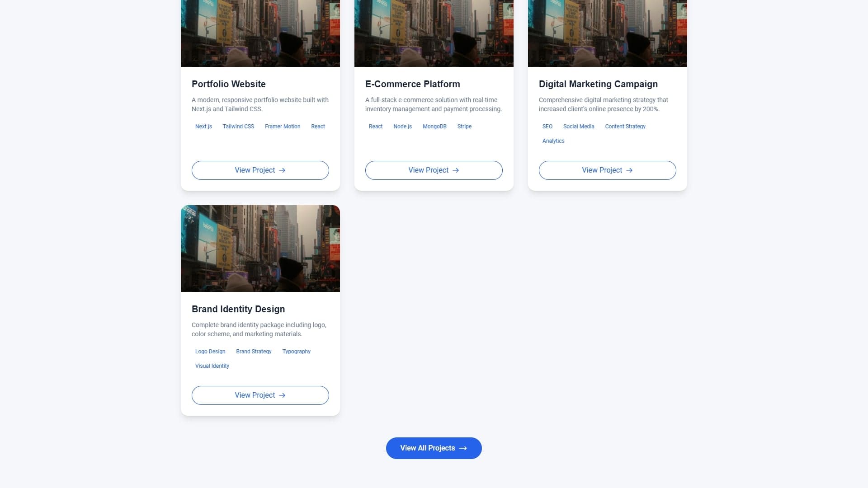Click the Content Strategy tag
Viewport: 868px width, 488px height.
[625, 127]
